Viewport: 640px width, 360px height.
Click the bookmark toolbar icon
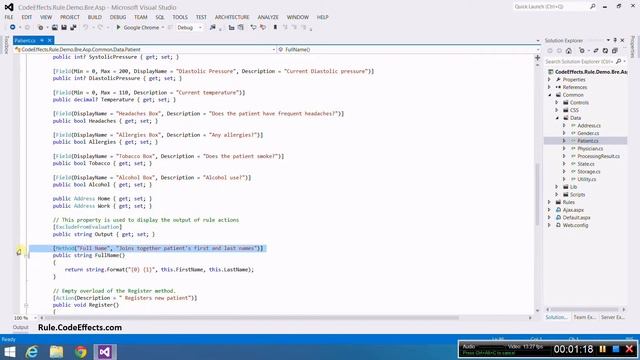coord(275,27)
